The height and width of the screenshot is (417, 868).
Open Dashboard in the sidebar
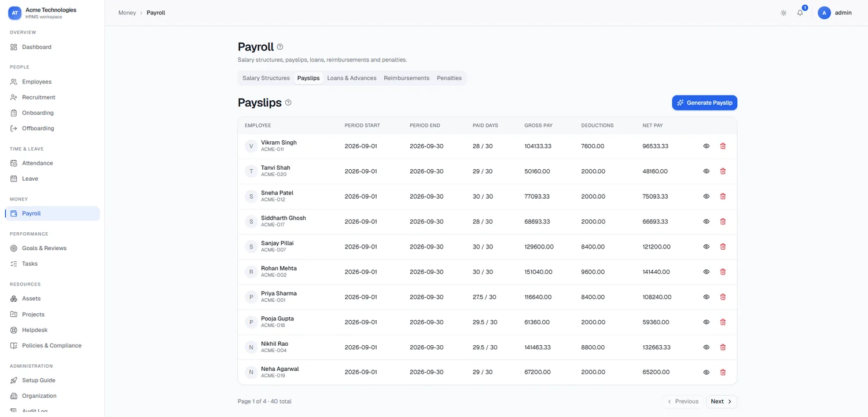click(52, 47)
